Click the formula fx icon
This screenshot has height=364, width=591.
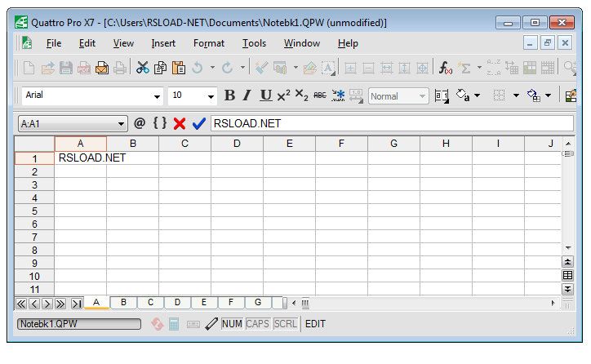coord(445,69)
